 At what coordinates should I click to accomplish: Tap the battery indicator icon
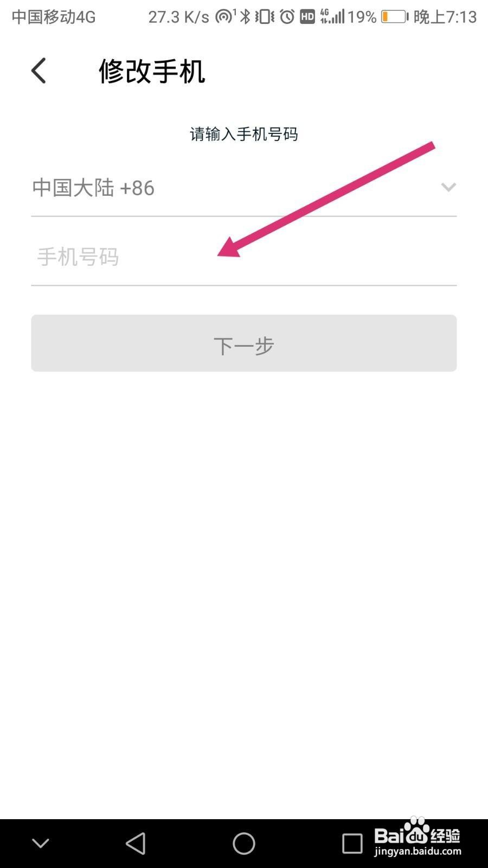pyautogui.click(x=395, y=17)
